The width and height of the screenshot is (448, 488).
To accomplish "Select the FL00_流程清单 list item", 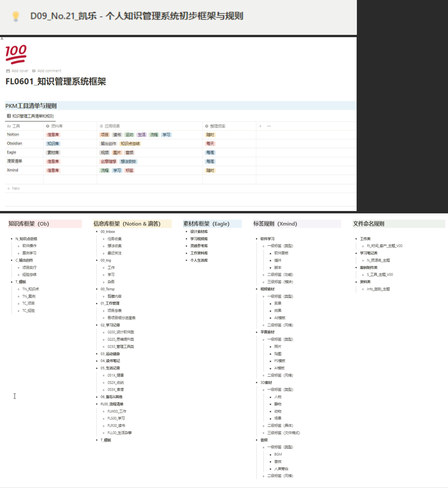I will [x=112, y=404].
